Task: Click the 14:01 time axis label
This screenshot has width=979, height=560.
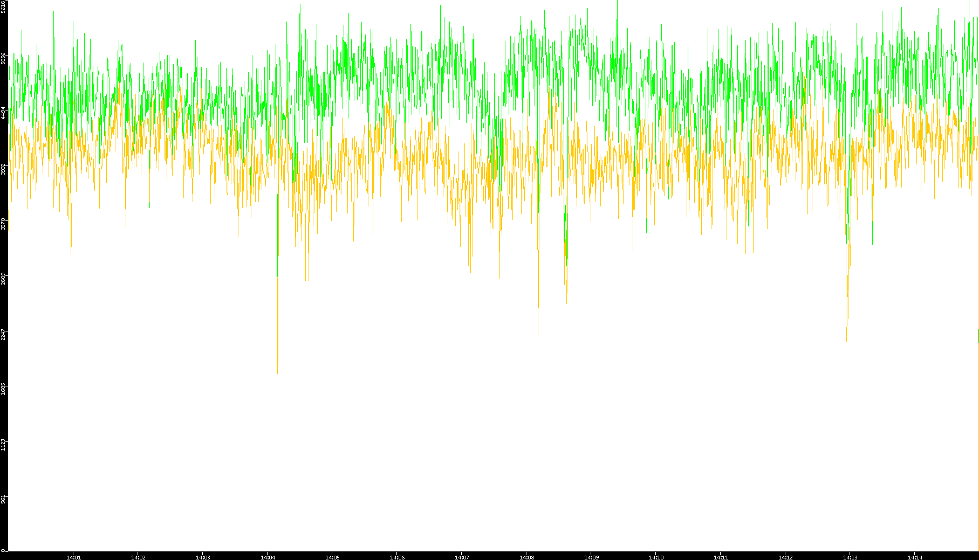Action: [x=73, y=557]
